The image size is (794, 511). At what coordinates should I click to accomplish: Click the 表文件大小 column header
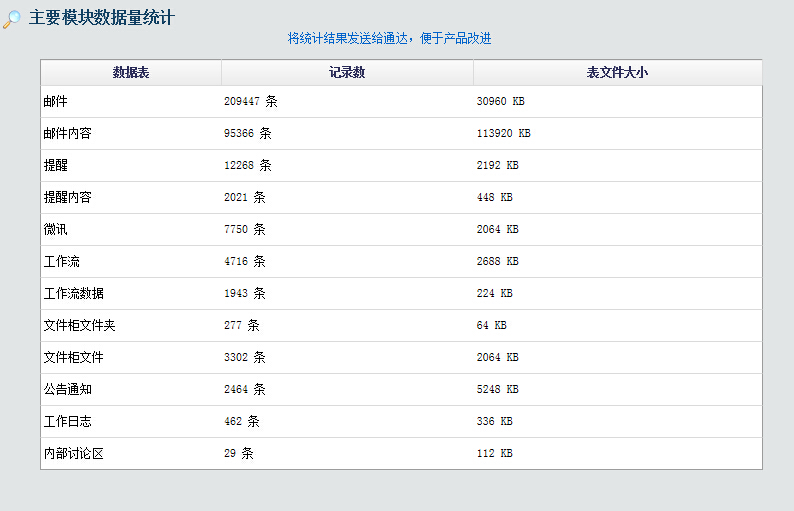click(x=617, y=73)
